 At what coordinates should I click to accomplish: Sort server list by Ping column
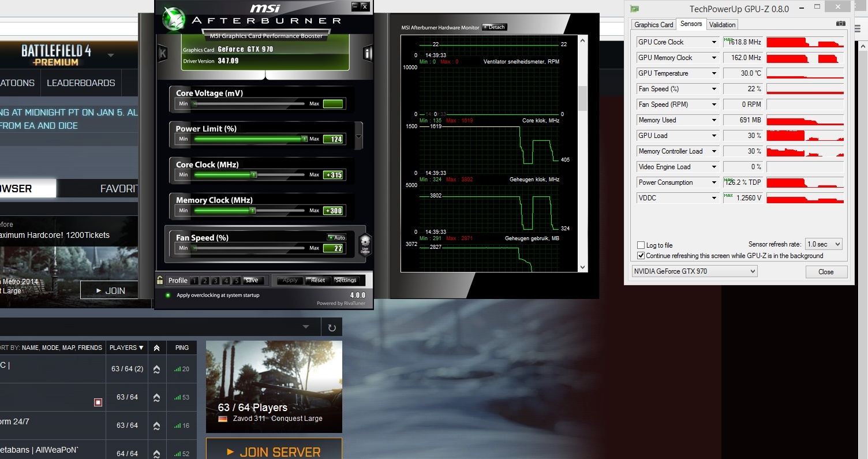click(x=182, y=348)
